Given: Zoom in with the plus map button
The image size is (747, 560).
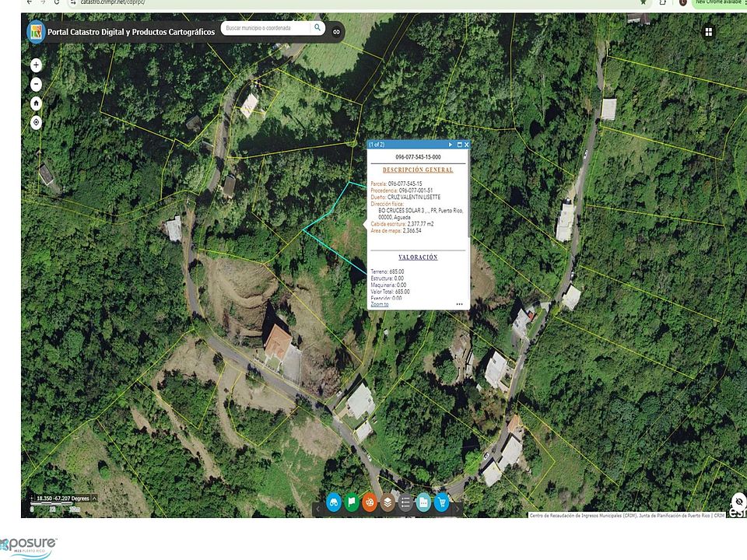Looking at the screenshot, I should coord(36,65).
